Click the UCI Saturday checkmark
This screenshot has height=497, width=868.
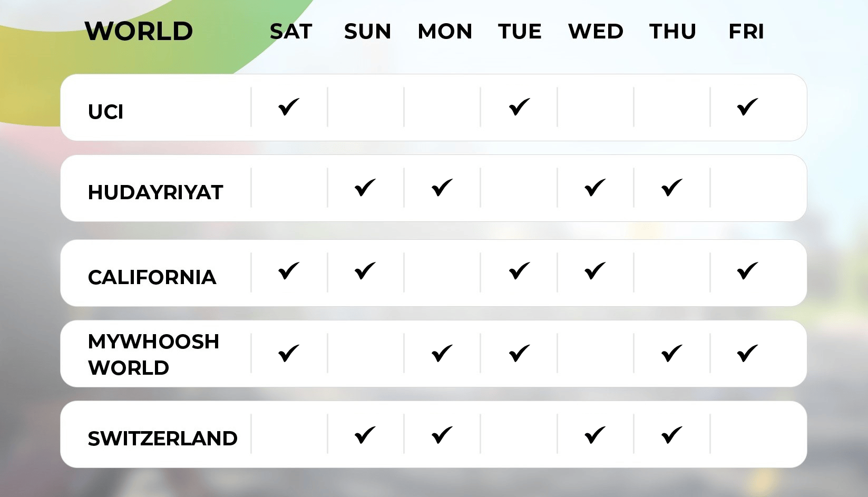pyautogui.click(x=289, y=107)
